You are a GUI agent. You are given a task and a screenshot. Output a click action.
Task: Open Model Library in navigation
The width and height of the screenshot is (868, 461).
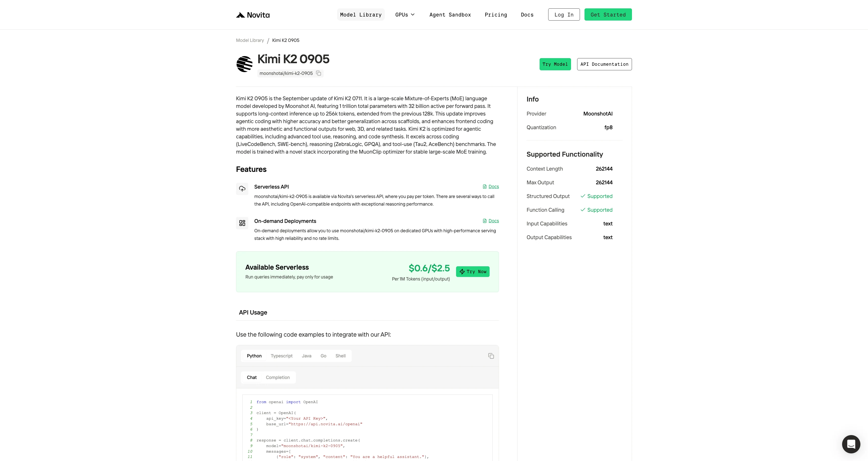[361, 14]
